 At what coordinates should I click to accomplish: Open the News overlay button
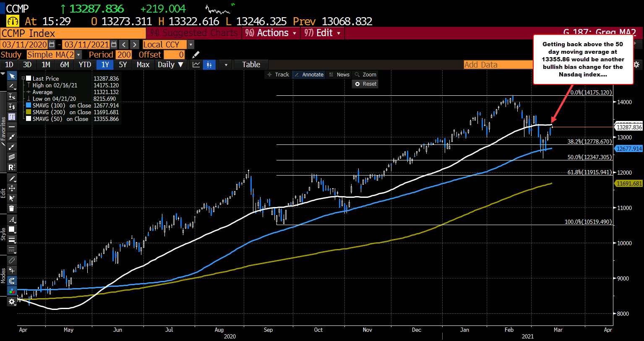339,74
